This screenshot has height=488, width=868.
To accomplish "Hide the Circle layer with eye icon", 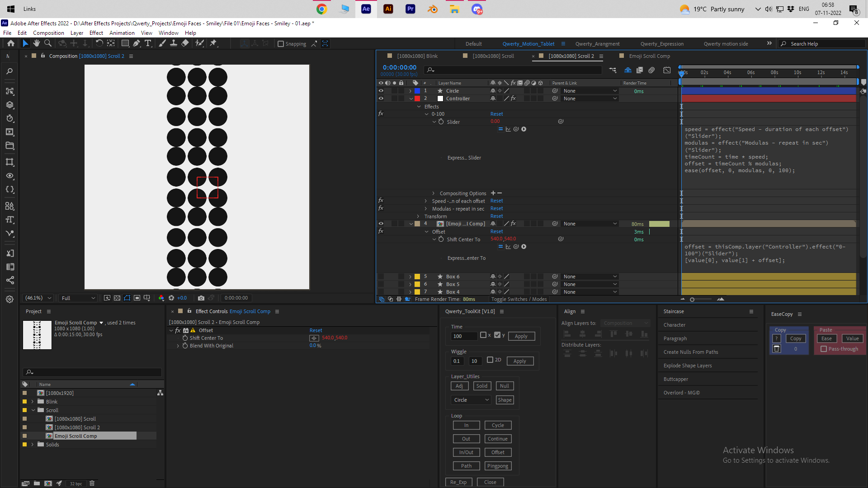I will (x=381, y=91).
